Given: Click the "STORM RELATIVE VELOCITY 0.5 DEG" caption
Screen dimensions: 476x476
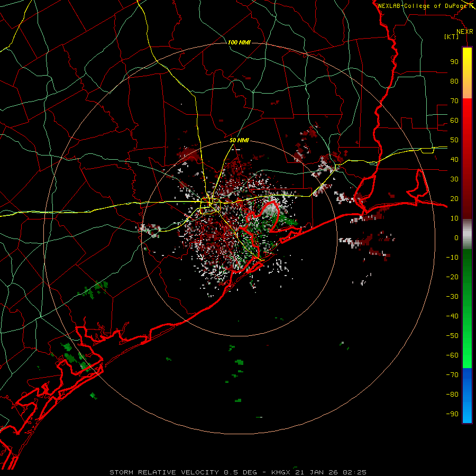Looking at the screenshot, I should point(183,472).
